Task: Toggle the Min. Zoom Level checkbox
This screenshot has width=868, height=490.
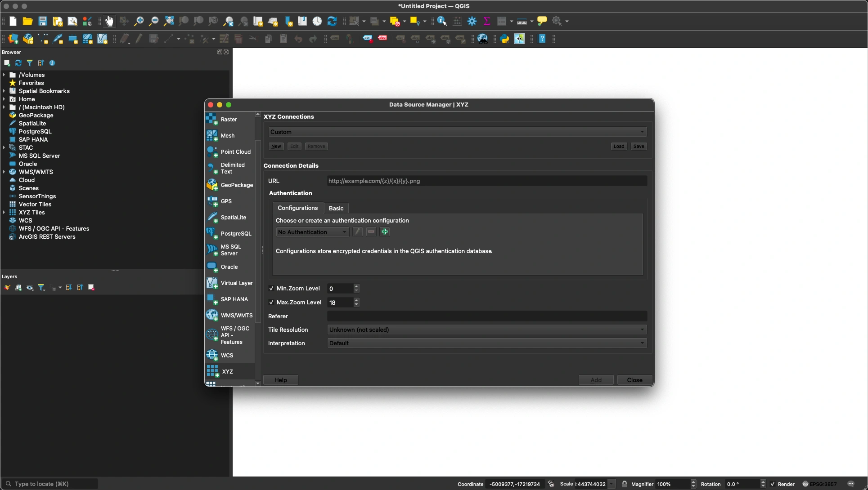Action: coord(271,289)
